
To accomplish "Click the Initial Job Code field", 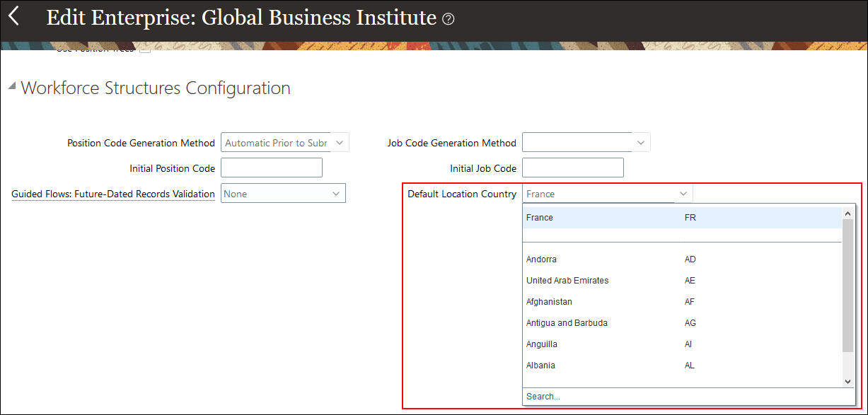I will coord(573,168).
